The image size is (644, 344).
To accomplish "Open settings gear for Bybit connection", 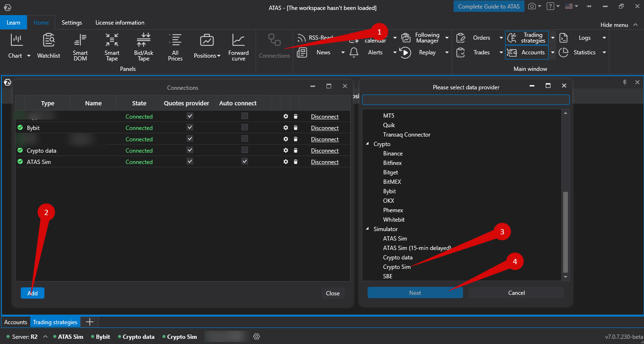I will [286, 128].
